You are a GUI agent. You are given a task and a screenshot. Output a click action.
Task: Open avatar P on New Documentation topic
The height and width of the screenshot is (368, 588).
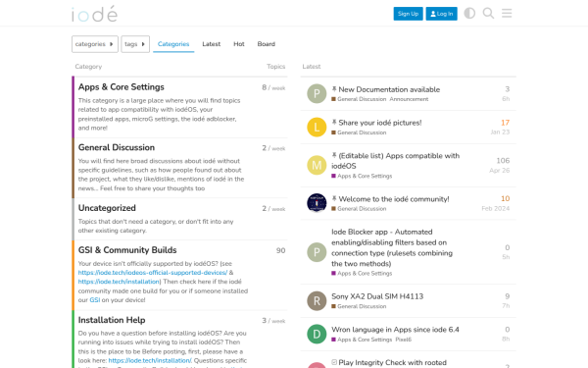[317, 93]
